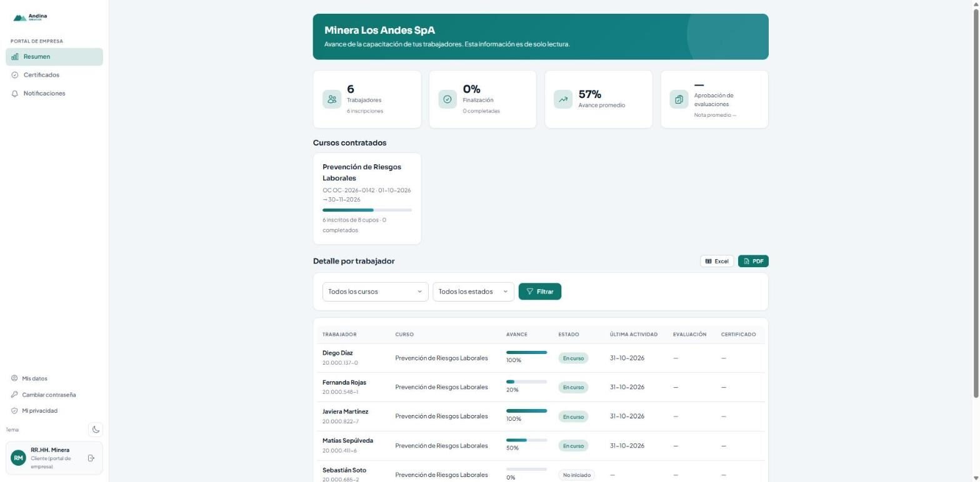Open the Prevención de Riesgos Laborales course card
This screenshot has width=980, height=482.
click(367, 199)
